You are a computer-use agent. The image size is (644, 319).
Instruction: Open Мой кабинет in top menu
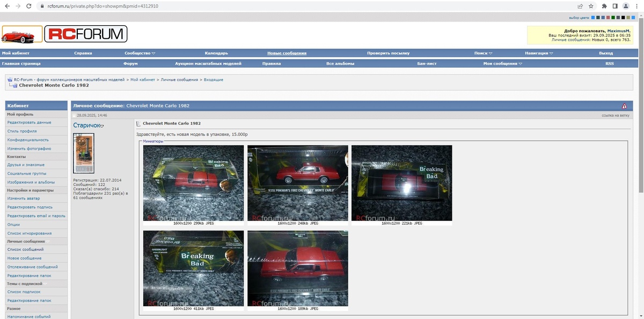click(x=16, y=53)
